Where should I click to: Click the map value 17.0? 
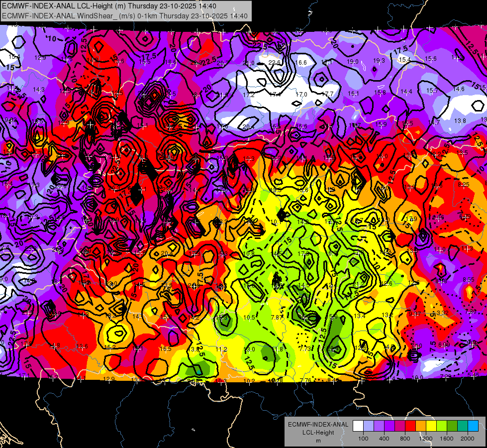point(301,94)
